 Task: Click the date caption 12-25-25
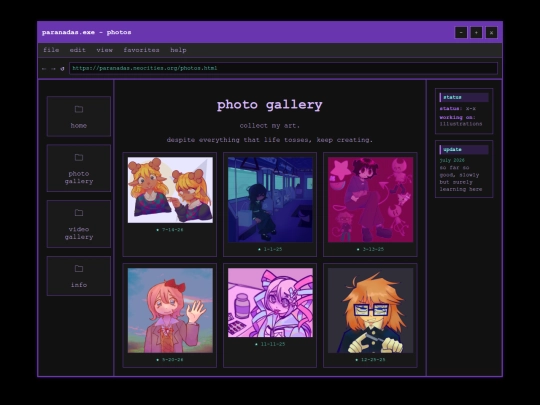pos(370,360)
